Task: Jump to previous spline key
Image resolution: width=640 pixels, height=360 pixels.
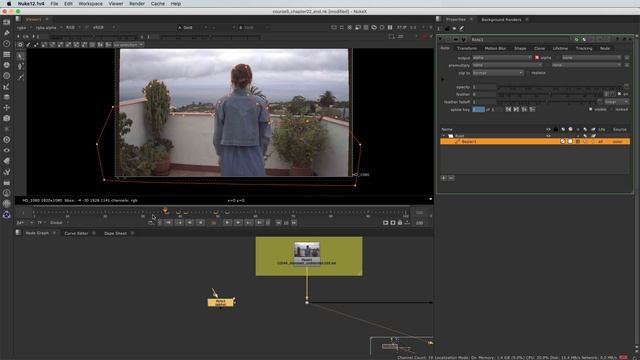Action: click(x=508, y=109)
